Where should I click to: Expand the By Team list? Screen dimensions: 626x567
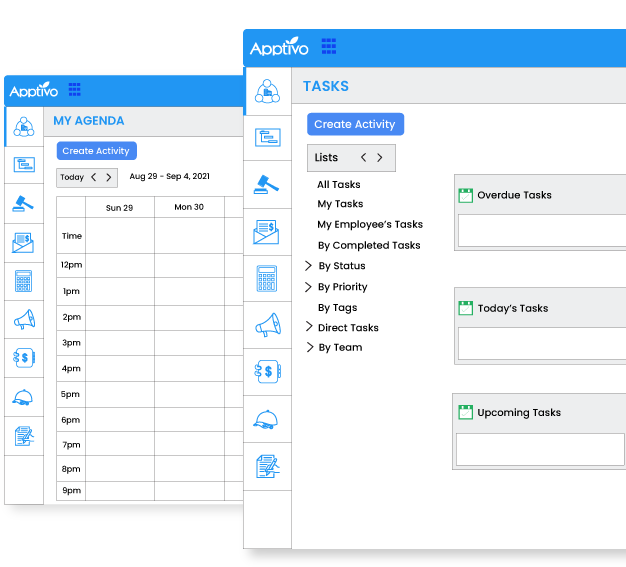click(310, 347)
